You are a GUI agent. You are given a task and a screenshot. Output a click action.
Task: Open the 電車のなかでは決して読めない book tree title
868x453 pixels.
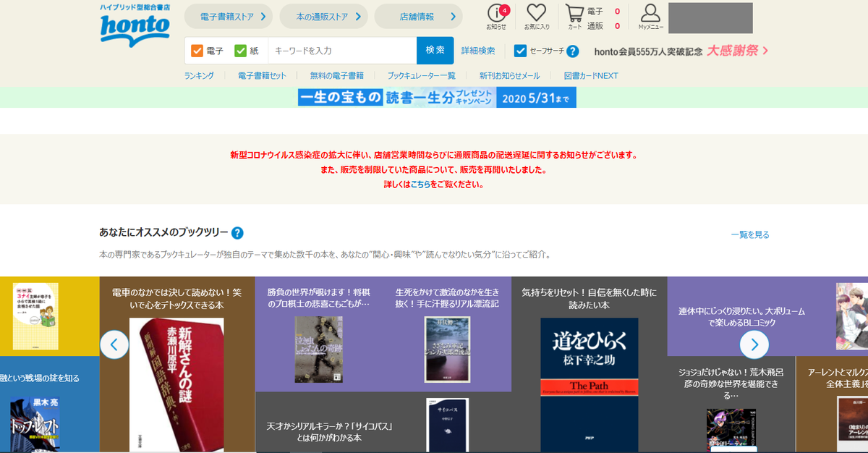pyautogui.click(x=177, y=299)
